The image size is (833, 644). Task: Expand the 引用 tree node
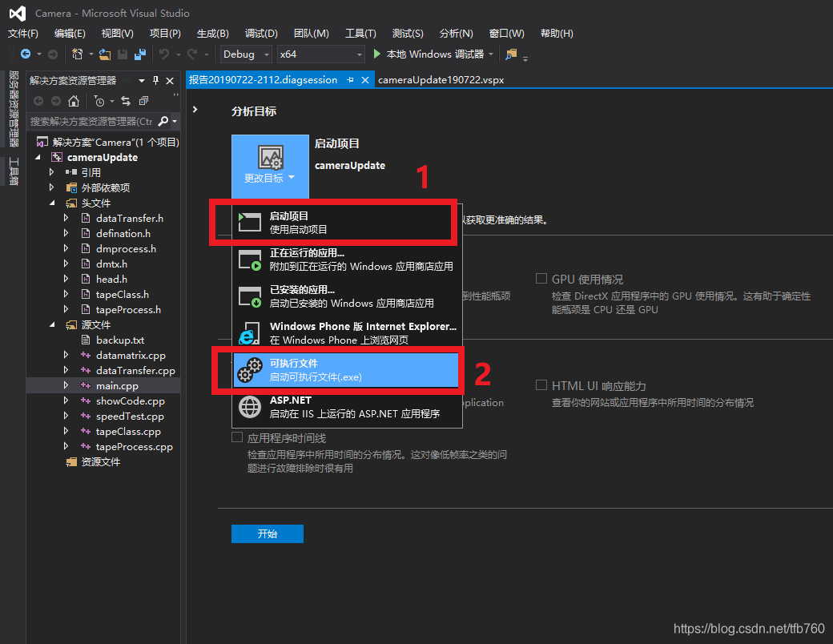tap(52, 172)
